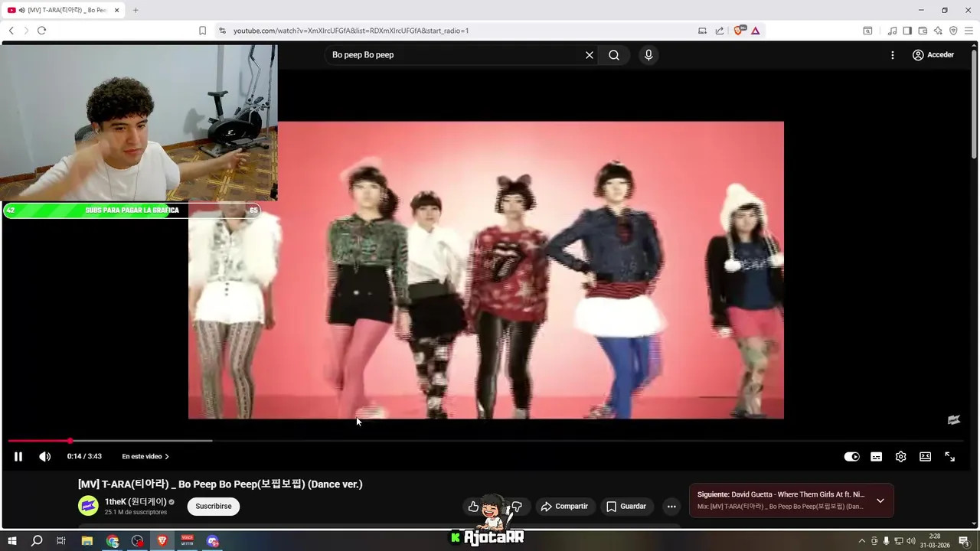
Task: Share this page via address bar share icon
Action: tap(720, 31)
